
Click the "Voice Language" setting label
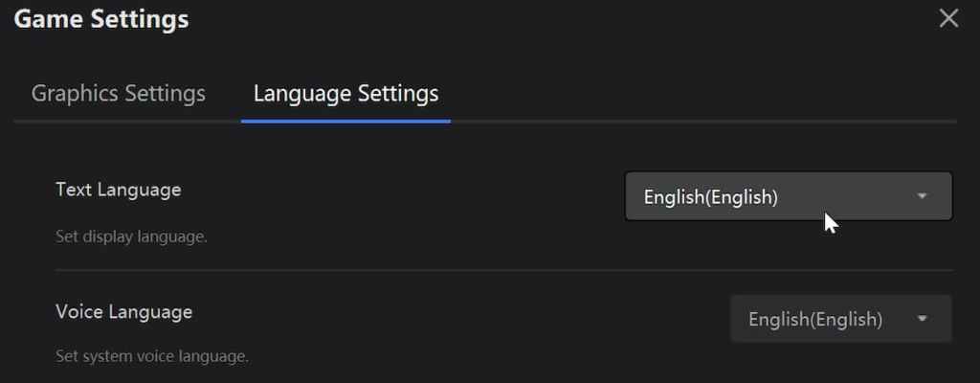tap(124, 312)
